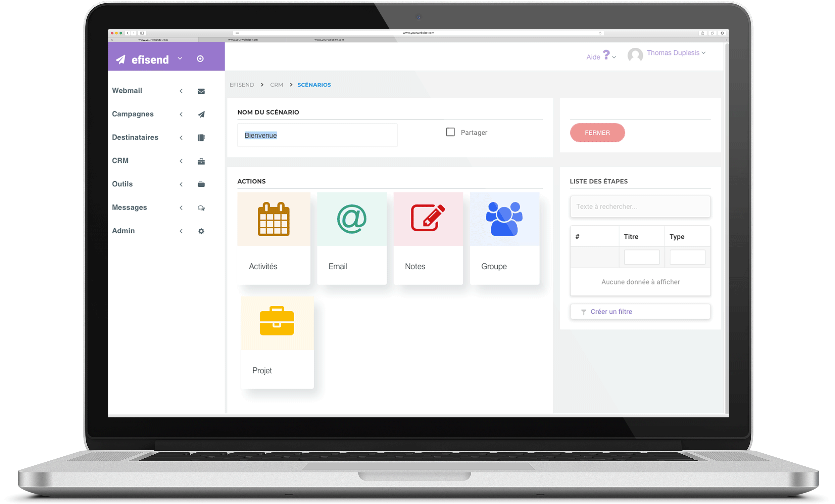Image resolution: width=835 pixels, height=504 pixels.
Task: Toggle the Partager checkbox
Action: pos(450,132)
